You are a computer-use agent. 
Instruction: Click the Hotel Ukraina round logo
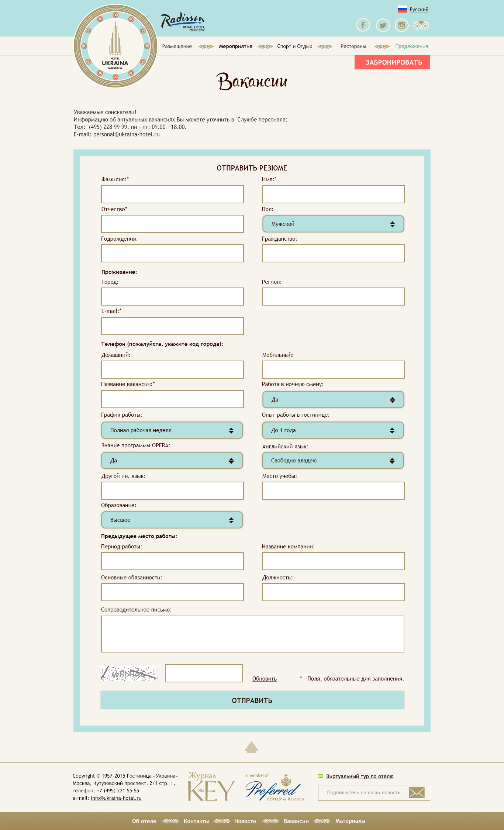pos(115,46)
